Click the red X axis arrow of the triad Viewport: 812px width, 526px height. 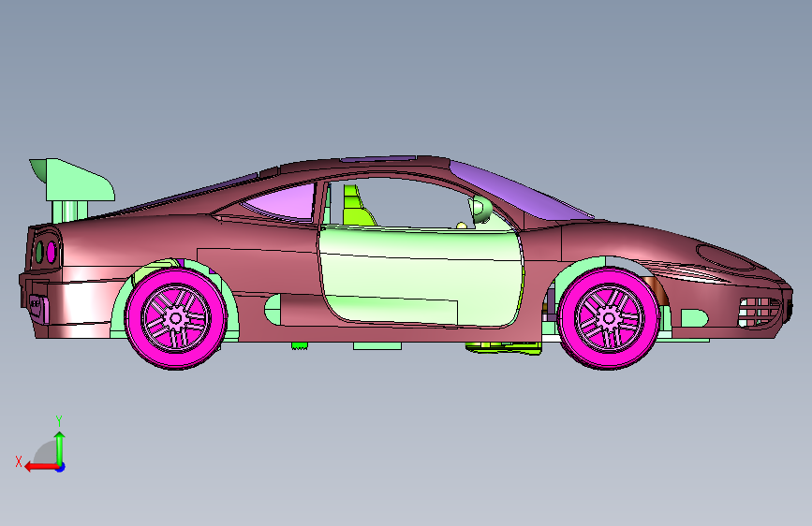click(x=41, y=467)
